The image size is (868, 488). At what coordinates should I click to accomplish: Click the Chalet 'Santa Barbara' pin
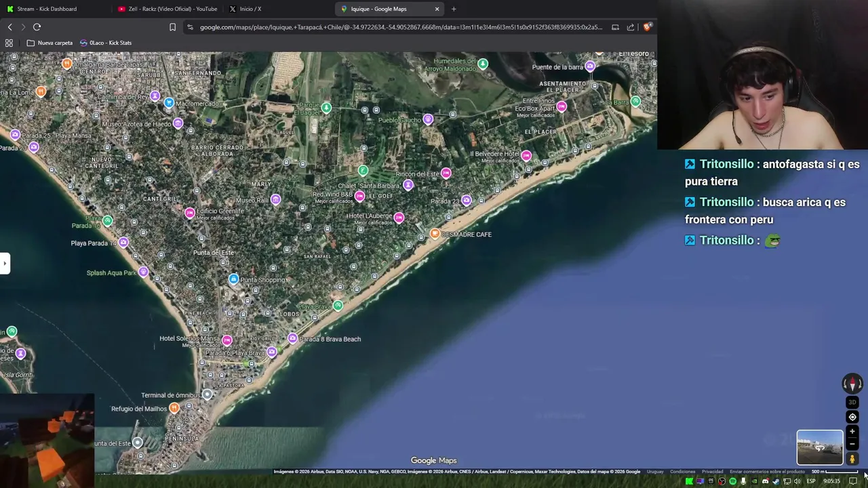pyautogui.click(x=408, y=184)
